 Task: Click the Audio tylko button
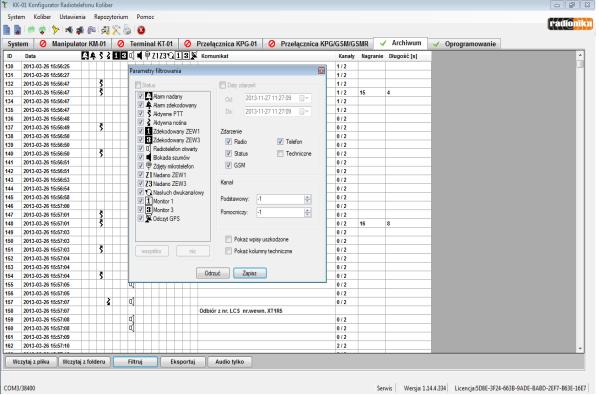[230, 361]
